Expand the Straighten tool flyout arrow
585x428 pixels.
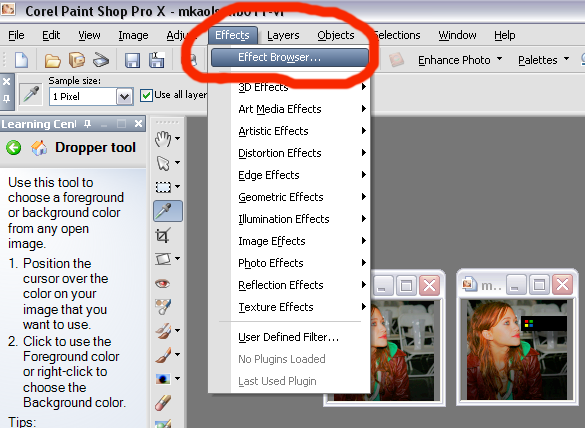pos(178,258)
